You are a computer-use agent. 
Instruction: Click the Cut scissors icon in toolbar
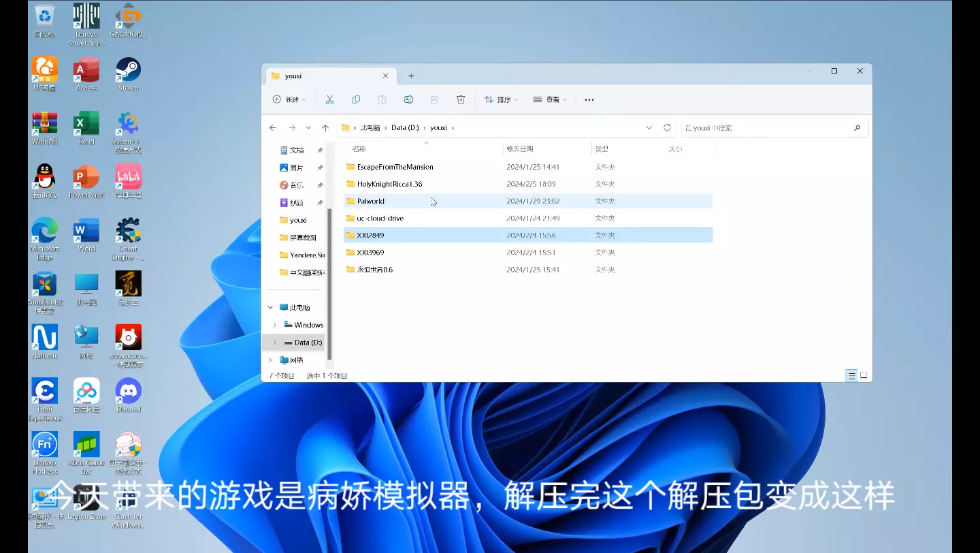click(329, 99)
